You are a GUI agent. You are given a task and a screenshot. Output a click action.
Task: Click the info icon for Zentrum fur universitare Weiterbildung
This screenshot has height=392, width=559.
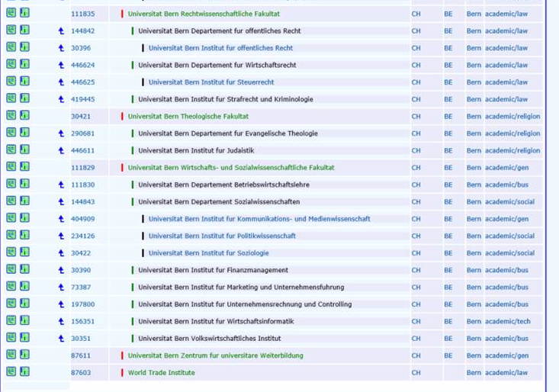(x=24, y=355)
